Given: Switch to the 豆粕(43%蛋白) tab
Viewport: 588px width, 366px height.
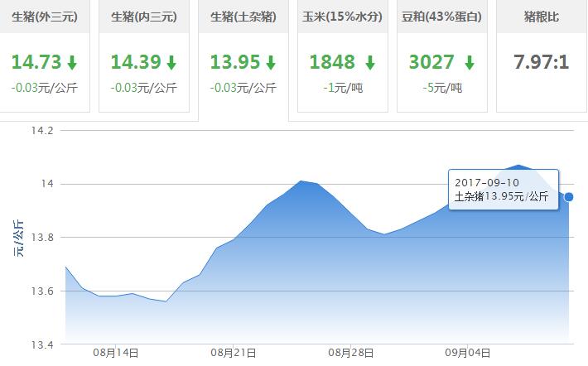Looking at the screenshot, I should pyautogui.click(x=442, y=17).
